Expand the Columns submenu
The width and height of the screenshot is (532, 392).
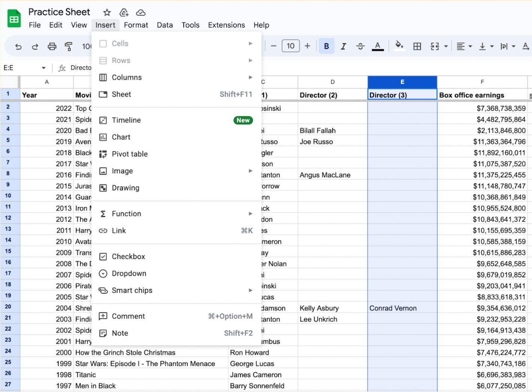(176, 77)
